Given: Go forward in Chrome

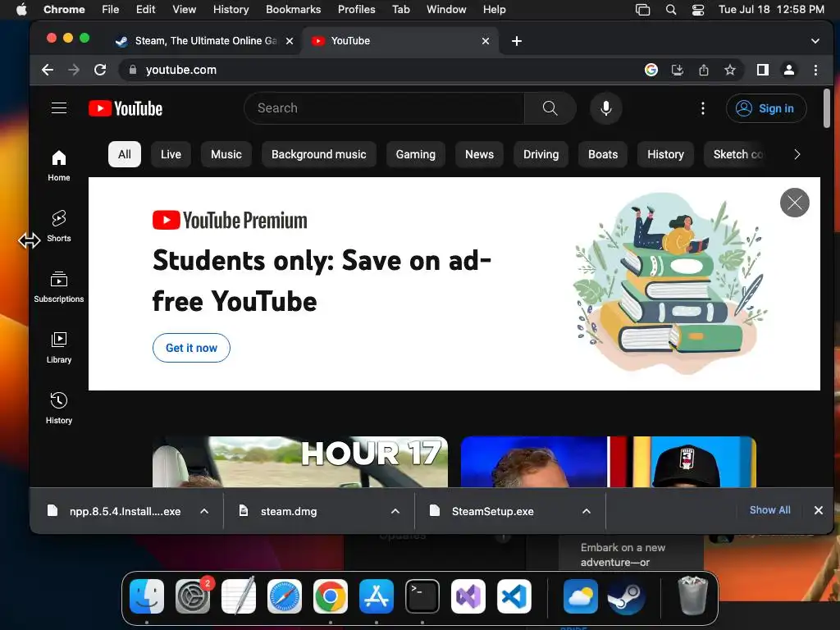Looking at the screenshot, I should click(x=74, y=70).
